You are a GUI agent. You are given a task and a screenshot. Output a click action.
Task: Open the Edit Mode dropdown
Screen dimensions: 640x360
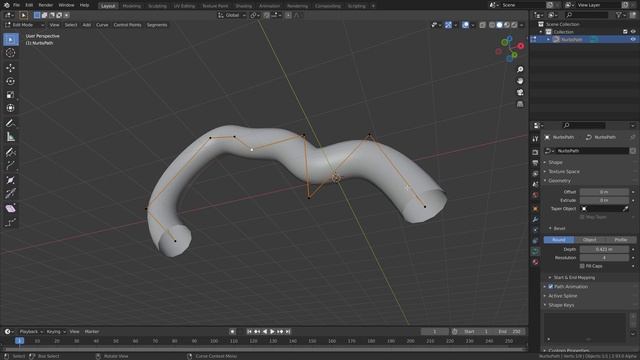click(24, 25)
